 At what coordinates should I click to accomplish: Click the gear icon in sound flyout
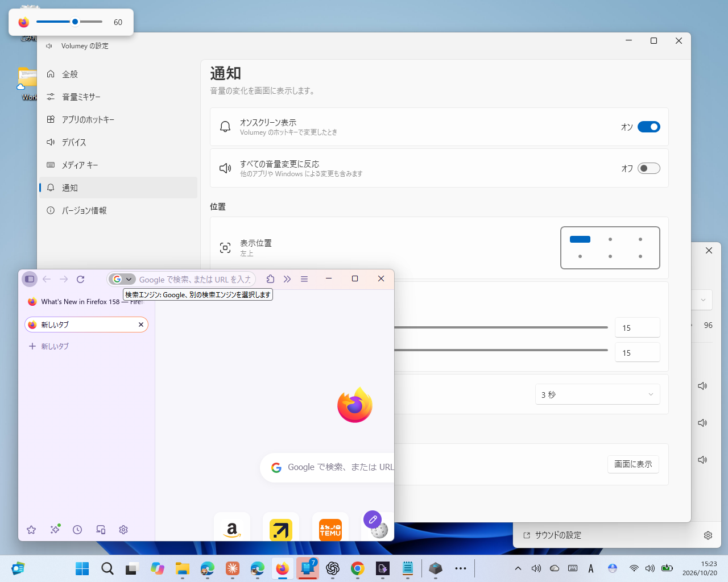pyautogui.click(x=708, y=535)
